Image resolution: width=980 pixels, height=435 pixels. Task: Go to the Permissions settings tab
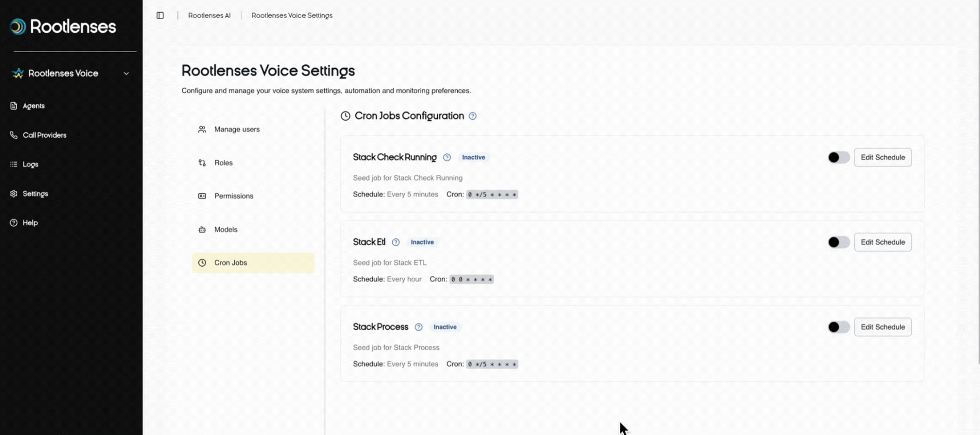(233, 196)
